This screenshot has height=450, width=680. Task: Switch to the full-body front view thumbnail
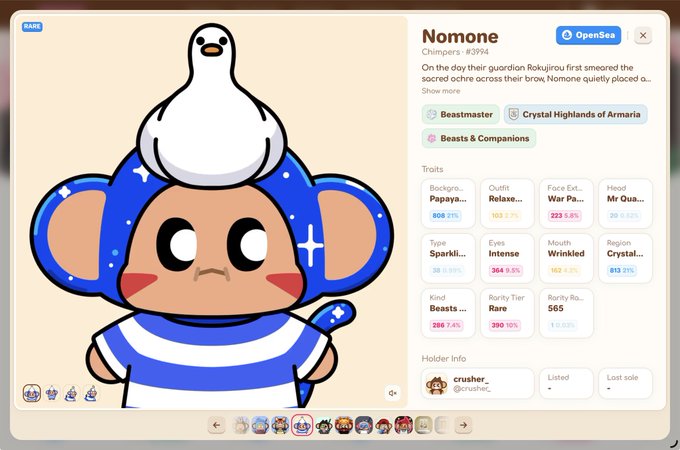52,393
